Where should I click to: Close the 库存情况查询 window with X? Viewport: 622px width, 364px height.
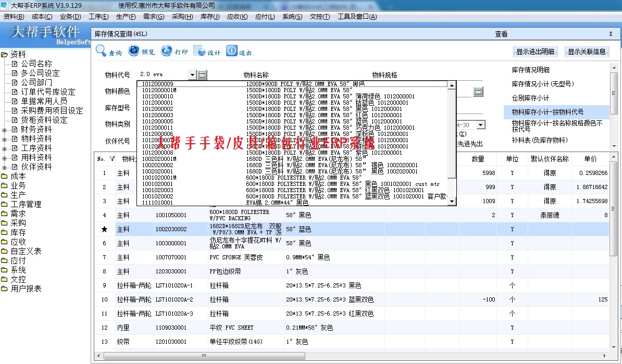tap(611, 34)
